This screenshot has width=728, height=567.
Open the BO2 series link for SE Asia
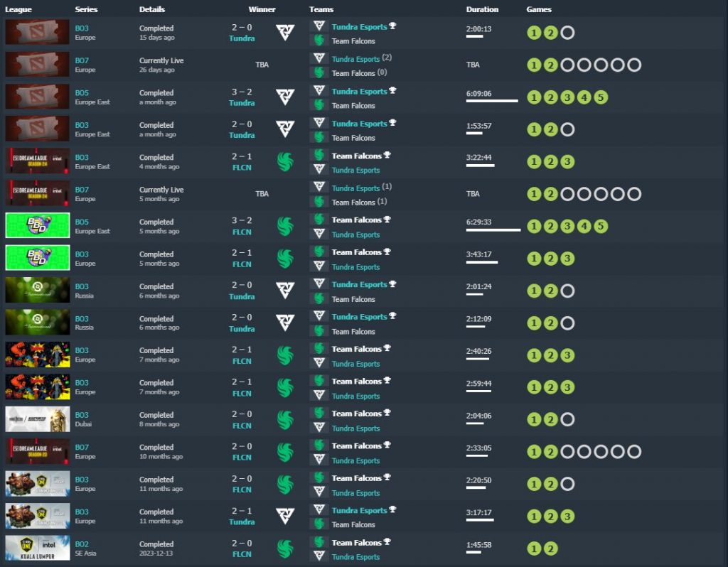click(82, 544)
